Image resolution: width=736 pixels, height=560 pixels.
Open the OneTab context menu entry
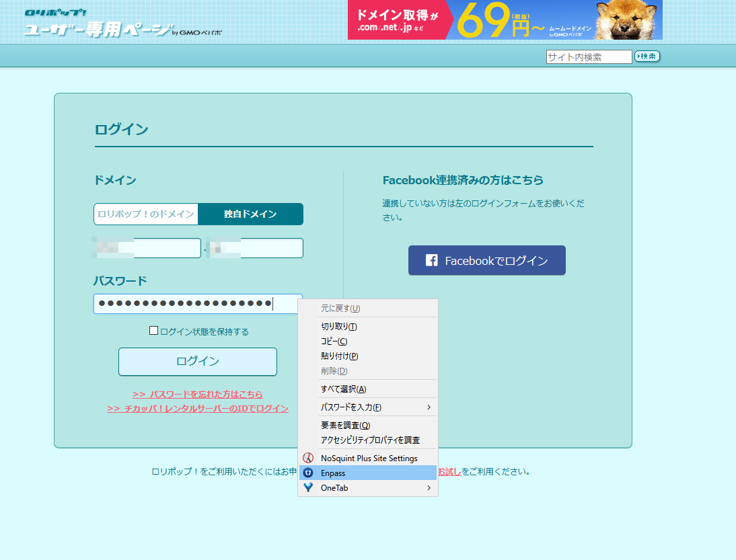point(368,488)
